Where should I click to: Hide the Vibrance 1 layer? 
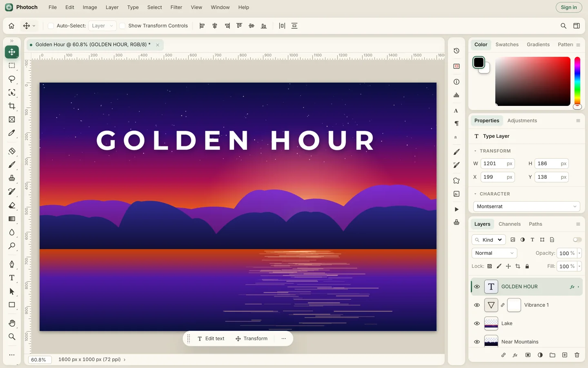tap(477, 305)
